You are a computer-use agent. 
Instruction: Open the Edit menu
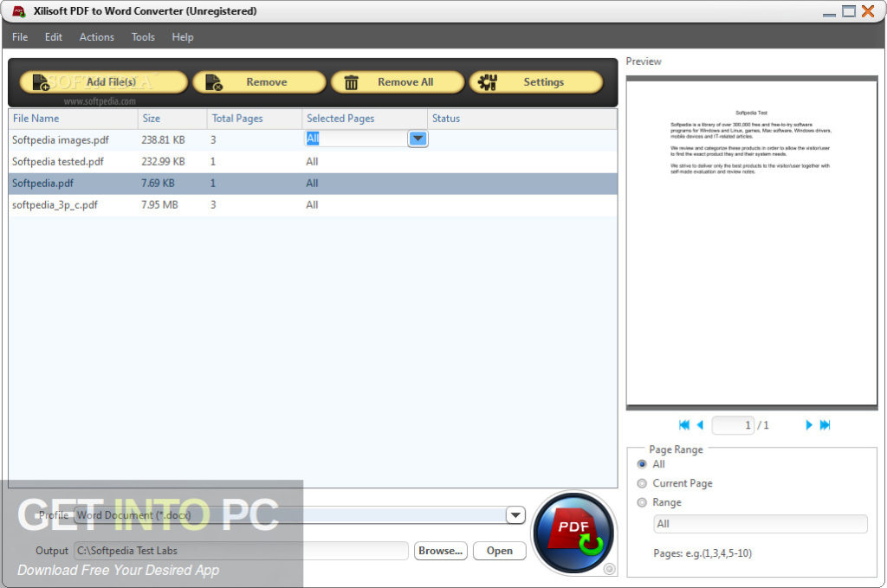(54, 36)
